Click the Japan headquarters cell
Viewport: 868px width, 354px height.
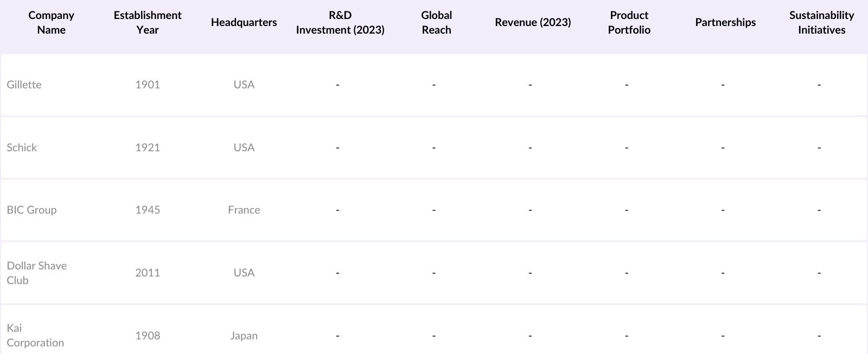point(244,336)
